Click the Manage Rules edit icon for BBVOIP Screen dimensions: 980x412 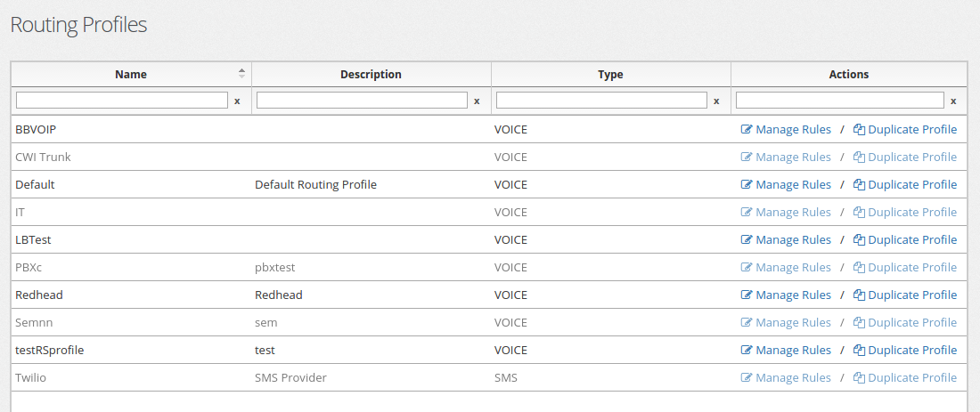pos(747,129)
